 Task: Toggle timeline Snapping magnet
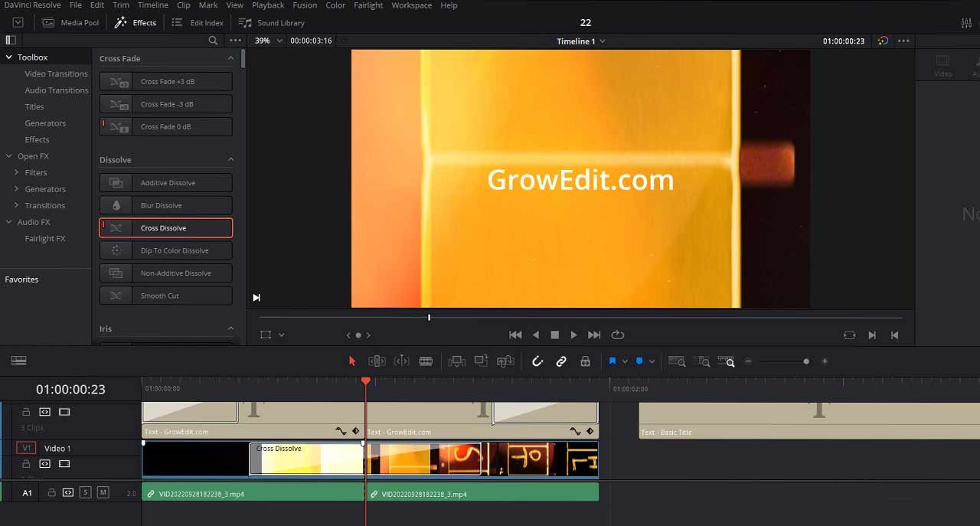tap(537, 361)
